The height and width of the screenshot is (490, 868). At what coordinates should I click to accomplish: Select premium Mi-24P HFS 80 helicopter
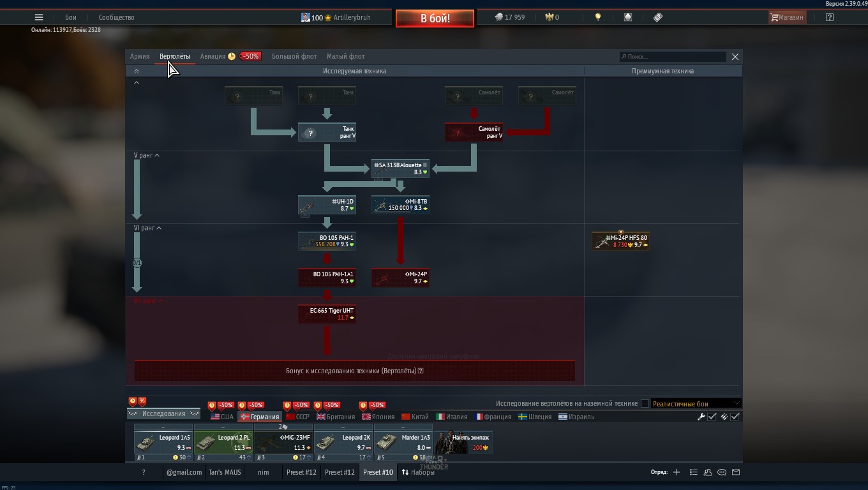click(621, 241)
